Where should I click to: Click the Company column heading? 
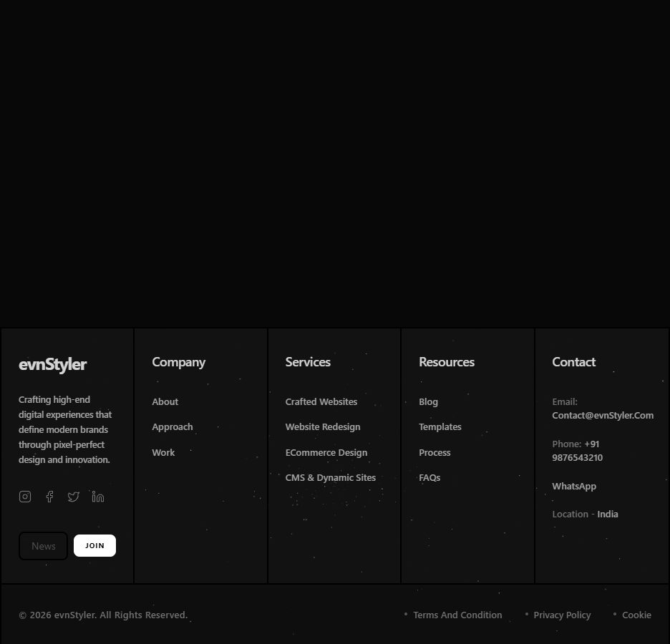[179, 362]
